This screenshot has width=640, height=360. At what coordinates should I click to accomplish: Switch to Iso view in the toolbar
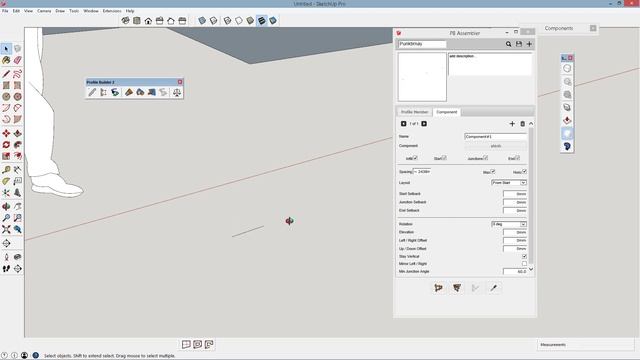pos(125,20)
